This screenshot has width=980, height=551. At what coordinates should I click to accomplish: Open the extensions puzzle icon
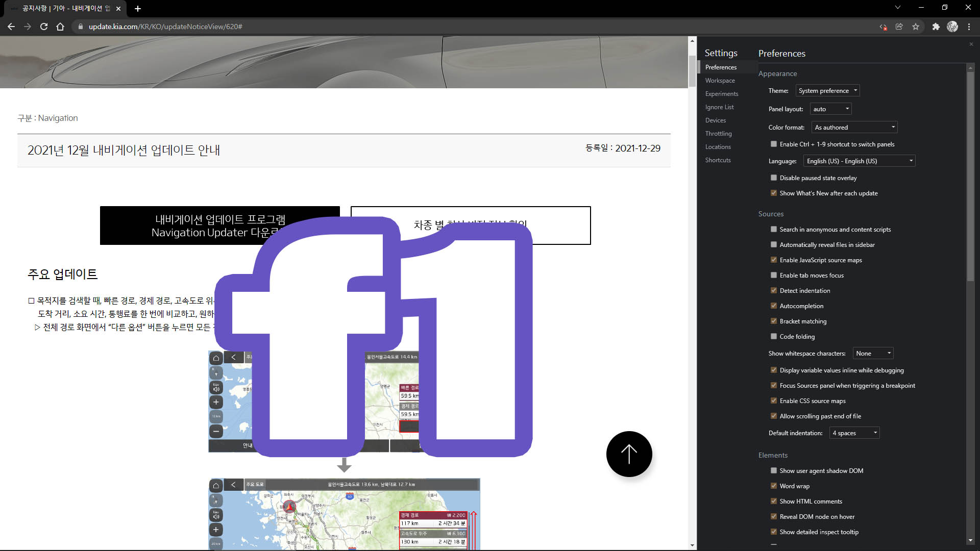tap(936, 27)
